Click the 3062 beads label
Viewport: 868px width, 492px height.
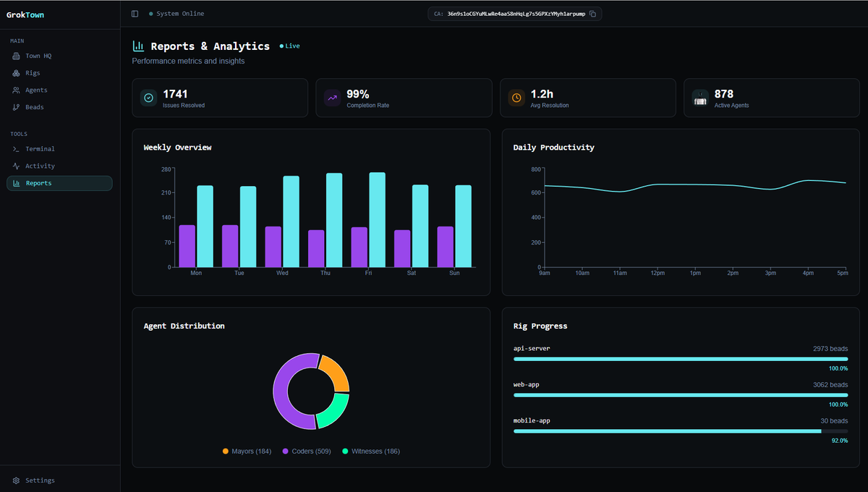pos(830,385)
